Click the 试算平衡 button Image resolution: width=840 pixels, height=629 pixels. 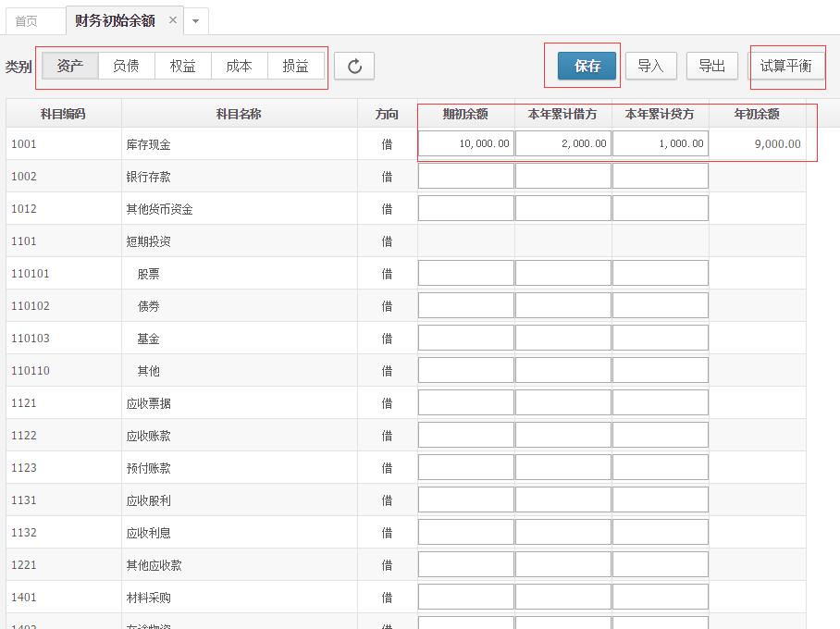click(x=786, y=66)
